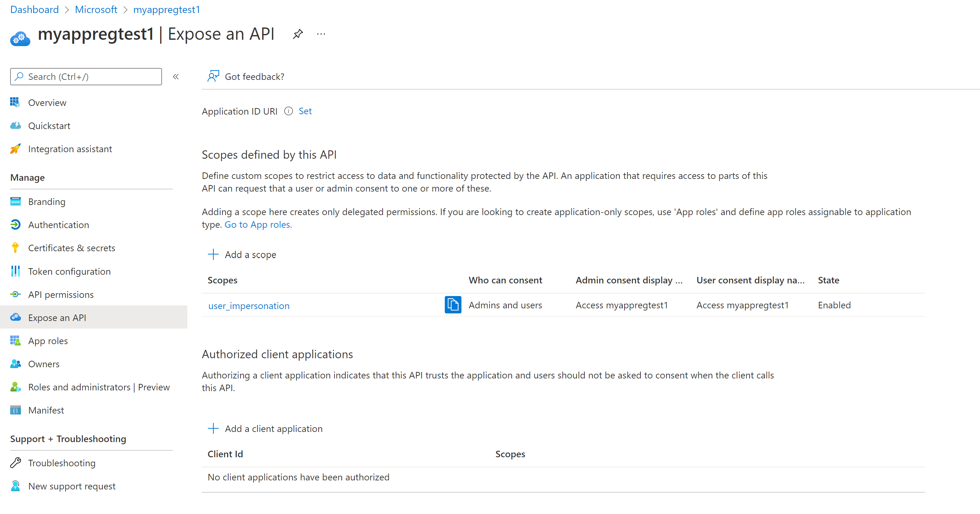980x514 pixels.
Task: Click the Admin consent display column header
Action: (x=629, y=280)
